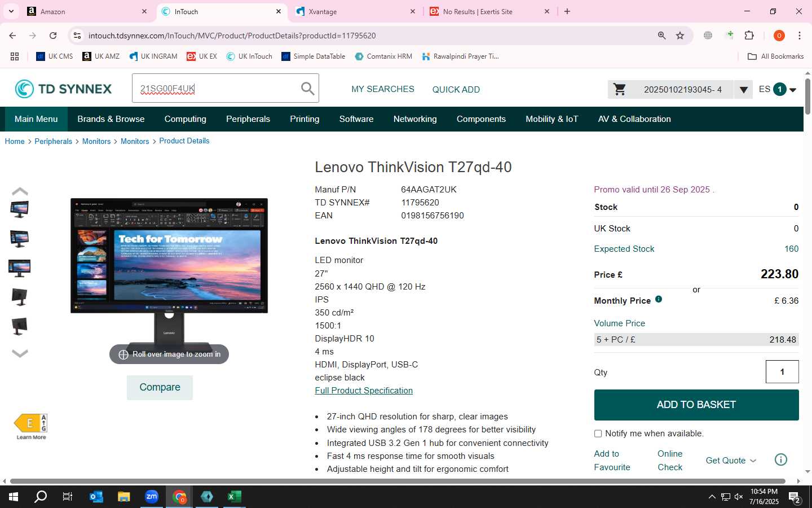The width and height of the screenshot is (812, 508).
Task: Open the Mobility & IoT menu
Action: click(x=552, y=119)
